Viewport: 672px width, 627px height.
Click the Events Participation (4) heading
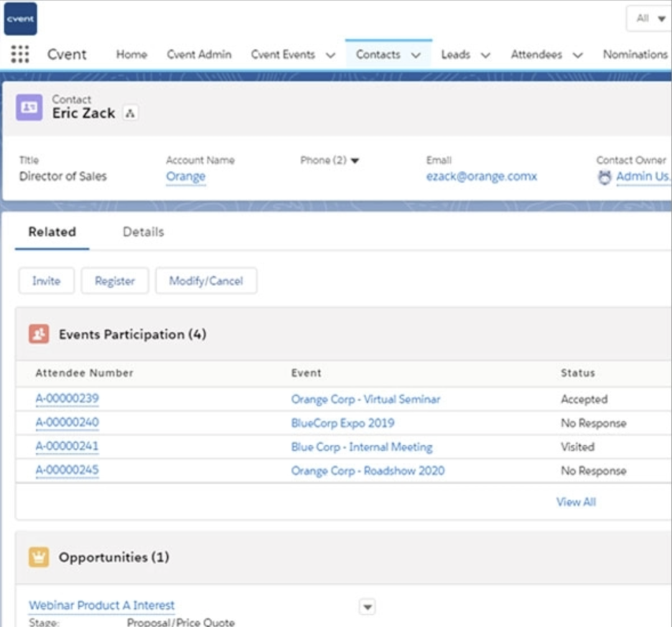[133, 334]
